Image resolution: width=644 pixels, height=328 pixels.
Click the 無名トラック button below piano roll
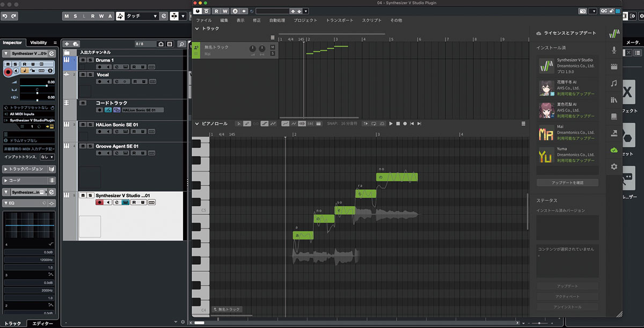coord(227,309)
